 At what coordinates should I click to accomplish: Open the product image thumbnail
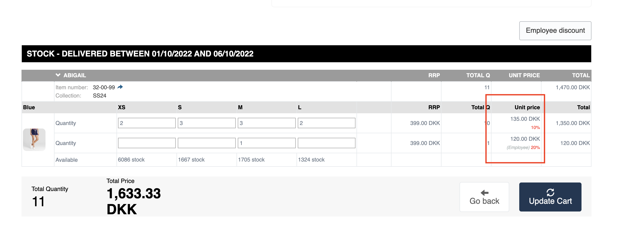[34, 140]
